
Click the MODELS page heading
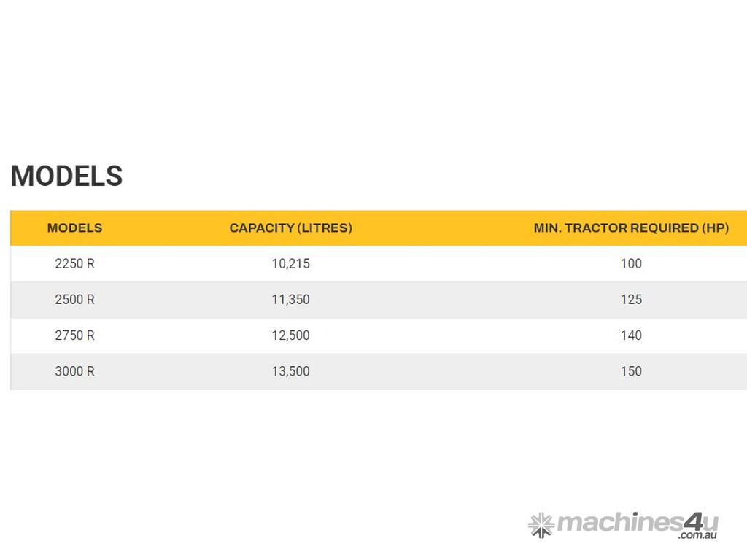66,176
